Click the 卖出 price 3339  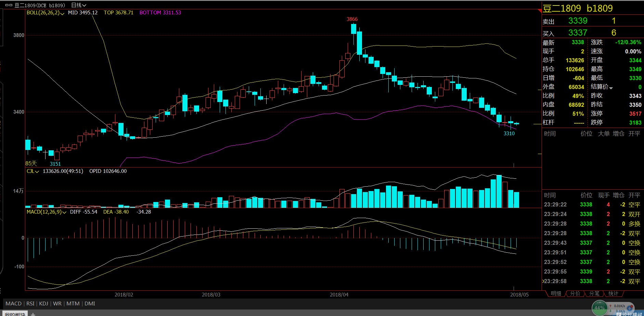point(578,21)
